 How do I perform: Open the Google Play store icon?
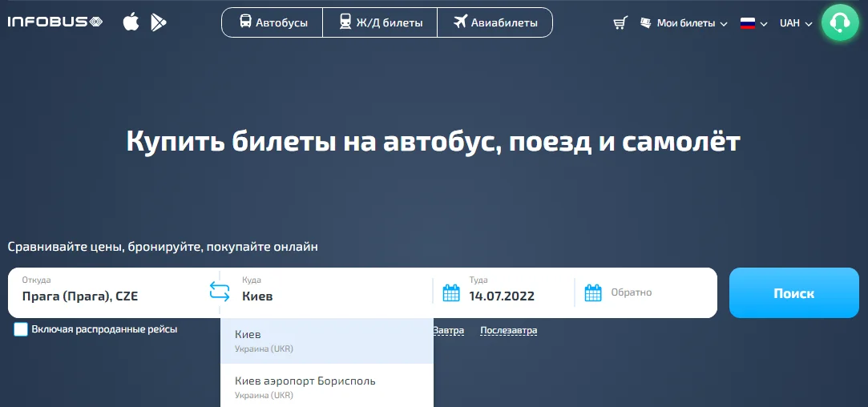click(x=158, y=22)
